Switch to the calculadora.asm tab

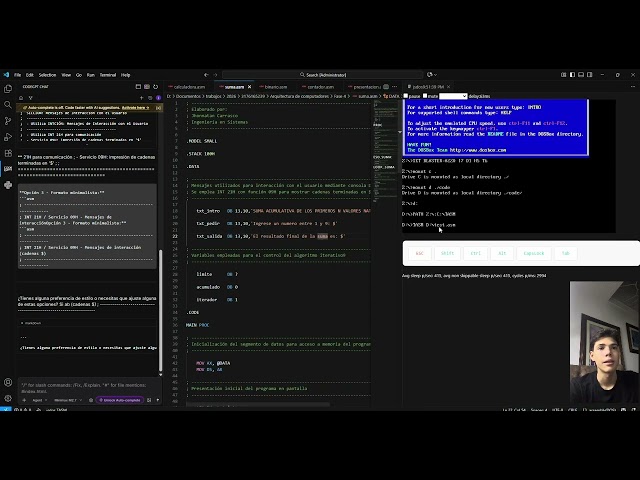pyautogui.click(x=188, y=87)
